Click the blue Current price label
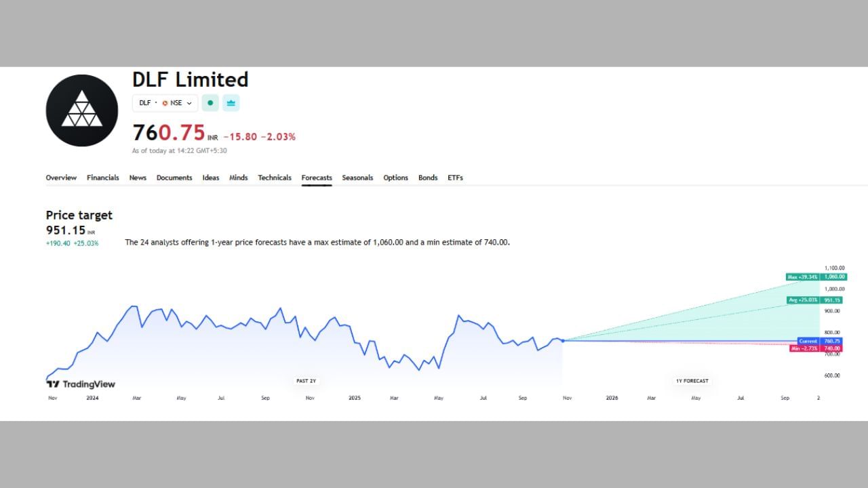This screenshot has width=868, height=488. coord(808,341)
